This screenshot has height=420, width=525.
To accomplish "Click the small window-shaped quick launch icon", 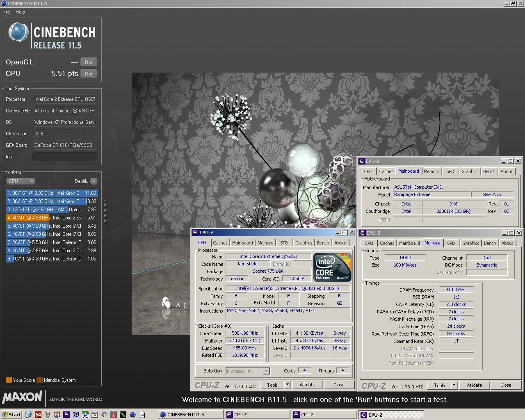I will click(95, 415).
